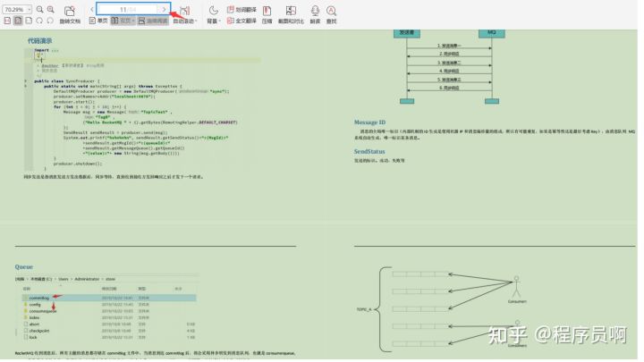This screenshot has height=362, width=644.
Task: Click the 代码演示 heading
Action: click(x=40, y=40)
